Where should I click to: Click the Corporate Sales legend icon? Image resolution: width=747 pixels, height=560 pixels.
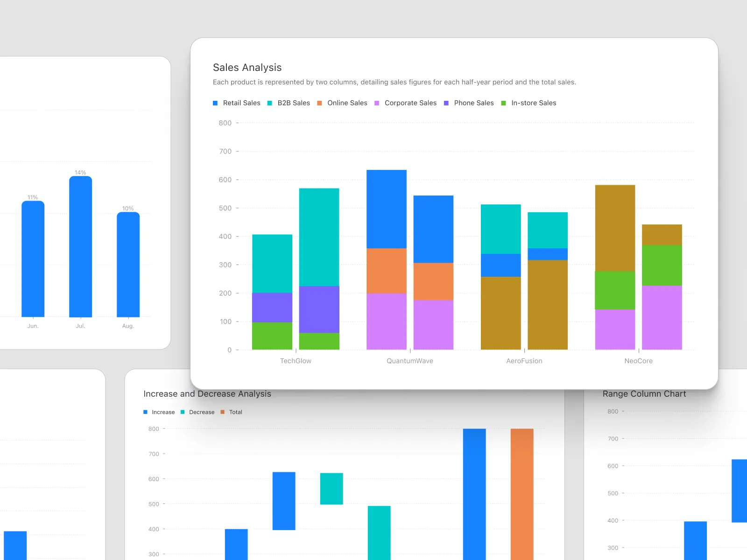[377, 103]
